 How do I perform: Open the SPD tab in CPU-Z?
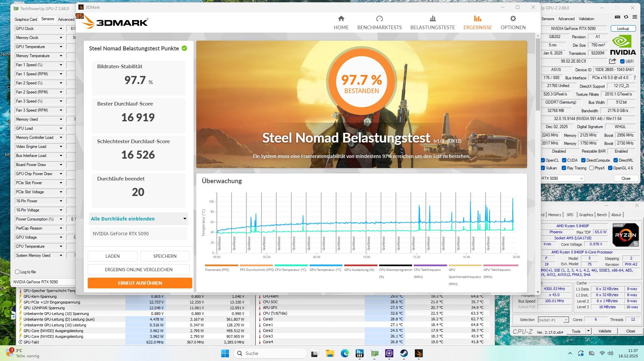click(x=570, y=215)
